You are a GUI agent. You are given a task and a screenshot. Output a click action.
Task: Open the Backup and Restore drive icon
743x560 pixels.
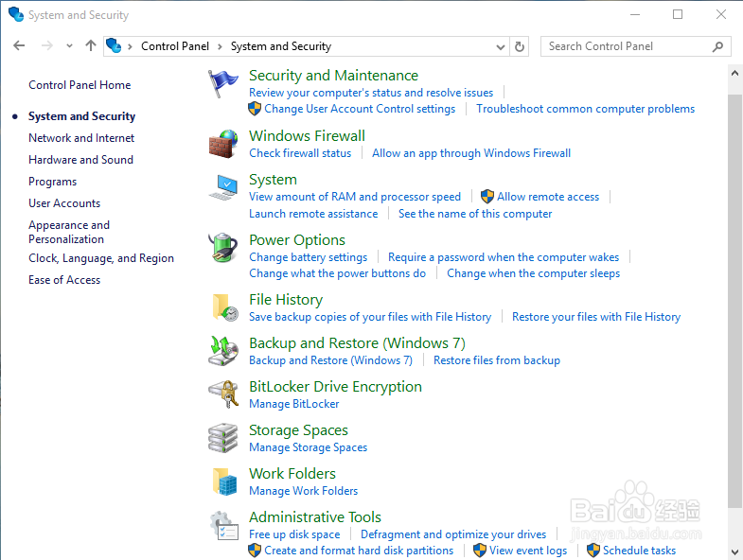222,351
